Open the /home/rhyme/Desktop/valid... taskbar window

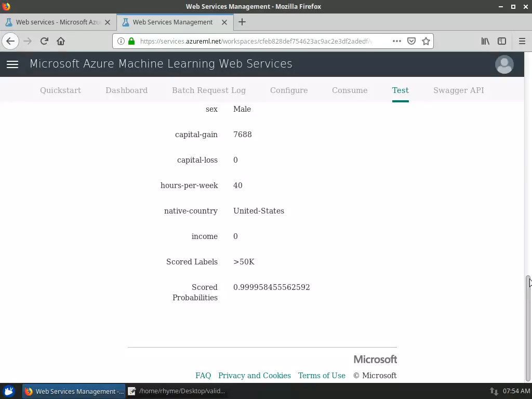(177, 391)
